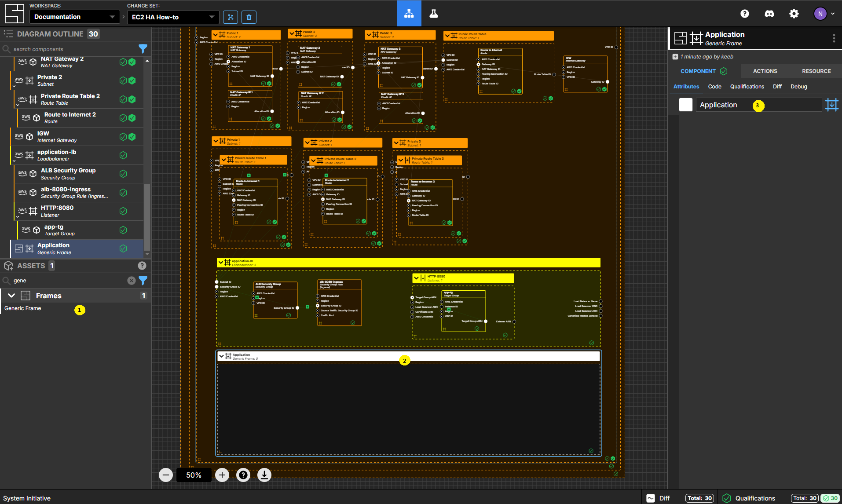The width and height of the screenshot is (842, 504).
Task: Open the Qualifications subtab
Action: tap(747, 87)
